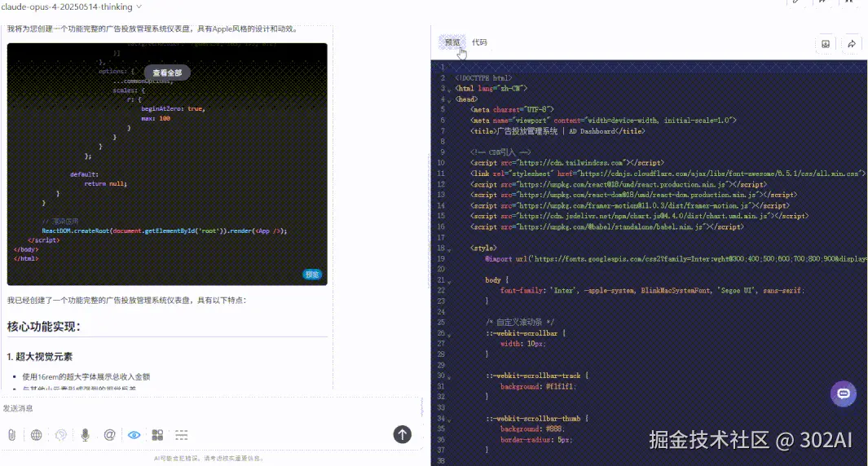Collapse the style fold on line 18
The image size is (868, 466).
(x=449, y=249)
